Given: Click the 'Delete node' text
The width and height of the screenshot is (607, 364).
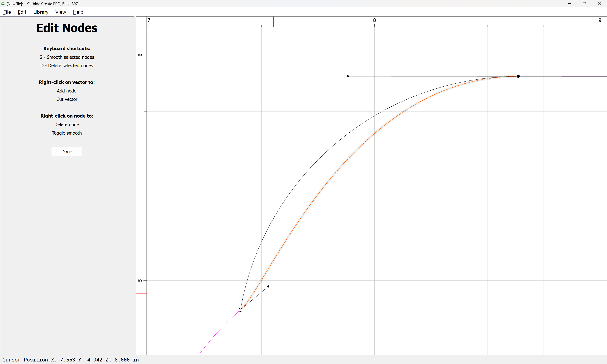Looking at the screenshot, I should 66,125.
